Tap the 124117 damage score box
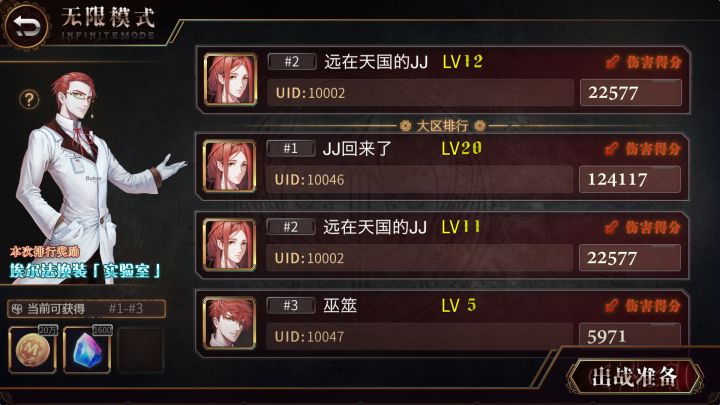This screenshot has width=720, height=405. [630, 180]
